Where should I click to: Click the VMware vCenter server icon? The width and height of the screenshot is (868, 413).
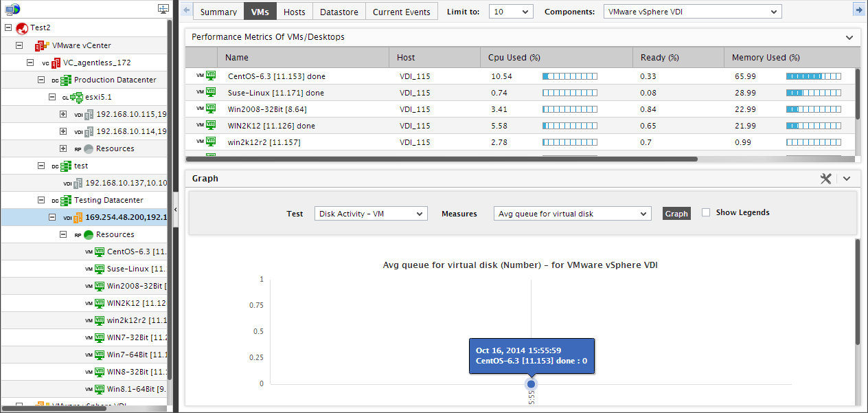coord(42,45)
